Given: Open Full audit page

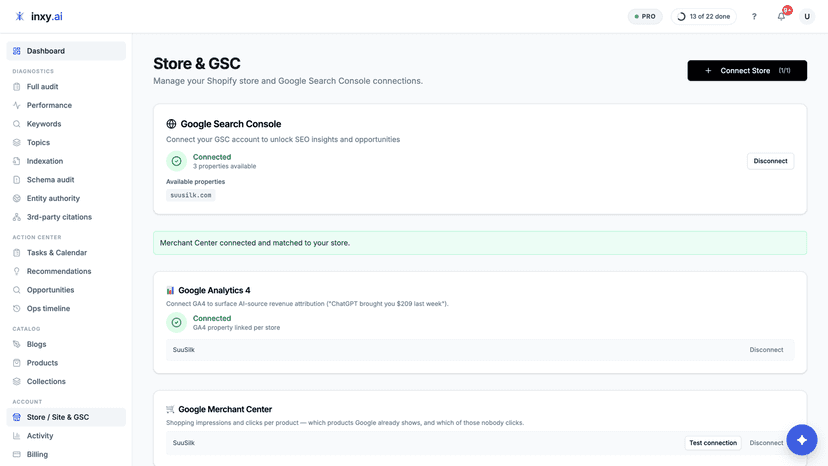Looking at the screenshot, I should (x=66, y=87).
